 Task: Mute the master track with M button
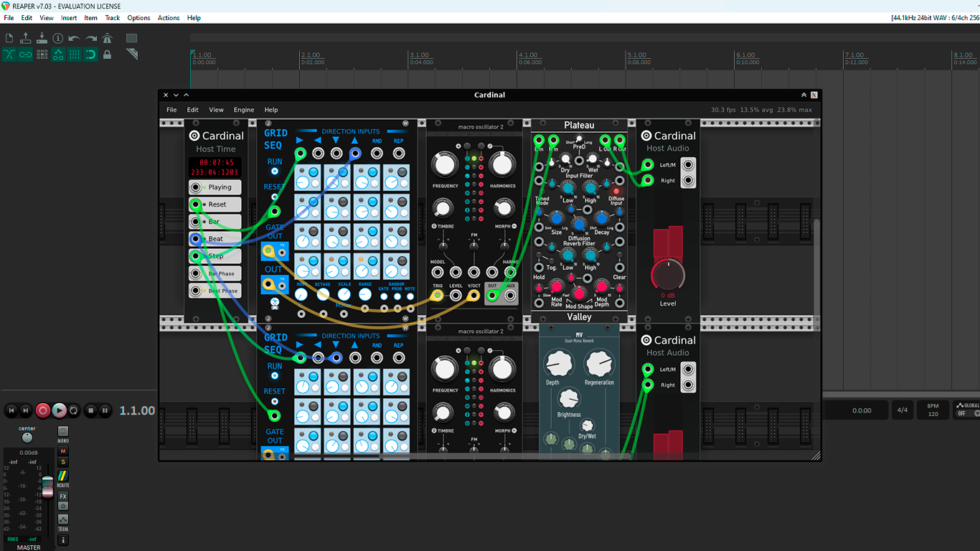click(63, 451)
